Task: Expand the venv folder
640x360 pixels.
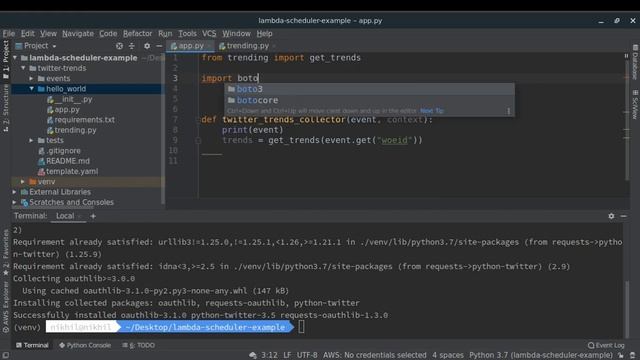Action: click(x=23, y=182)
